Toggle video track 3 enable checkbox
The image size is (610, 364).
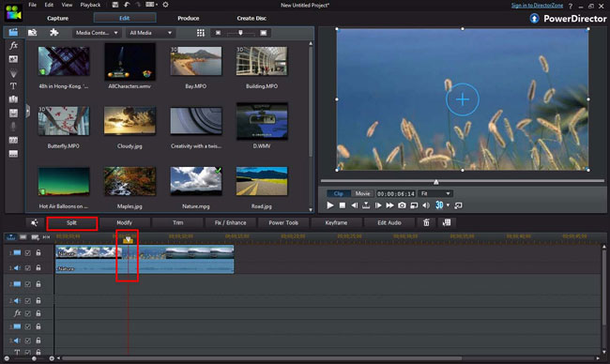(27, 327)
